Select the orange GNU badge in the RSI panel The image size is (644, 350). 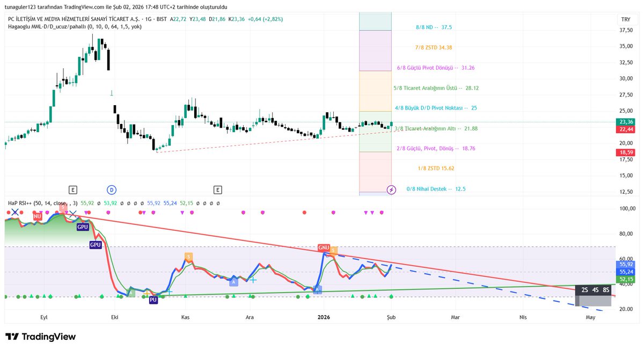click(324, 247)
